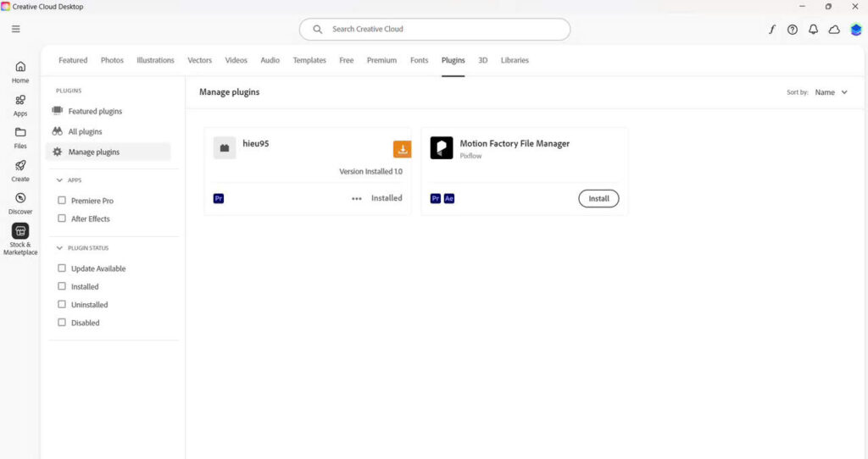This screenshot has height=459, width=868.
Task: Click Premiere Pro badge on hieu95 card
Action: (219, 198)
